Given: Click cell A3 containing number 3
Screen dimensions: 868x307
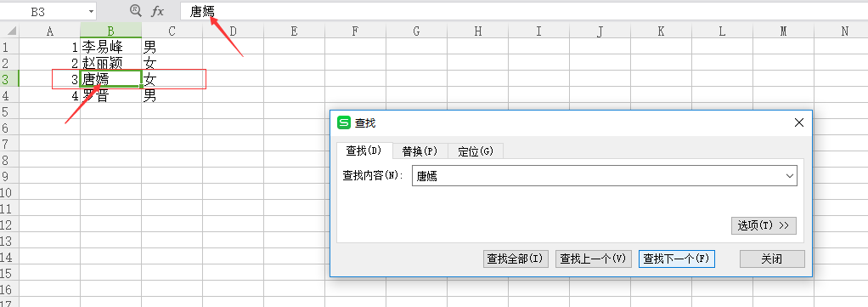Looking at the screenshot, I should click(x=50, y=79).
